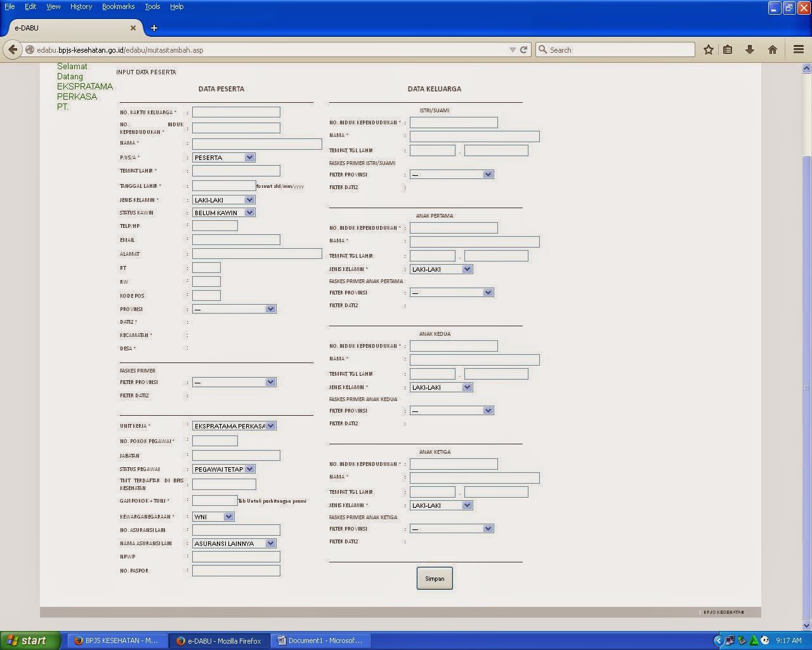812x650 pixels.
Task: Select e-DABU Mozilla Firefox taskbar item
Action: coord(219,640)
